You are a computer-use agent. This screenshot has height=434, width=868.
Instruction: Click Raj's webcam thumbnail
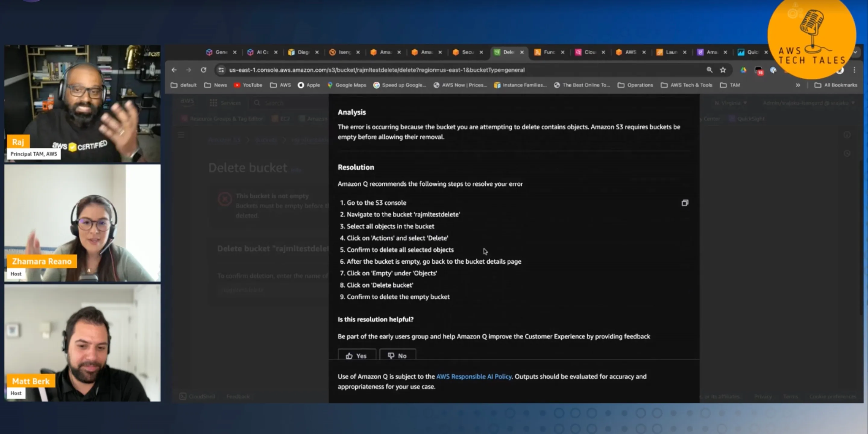coord(82,104)
